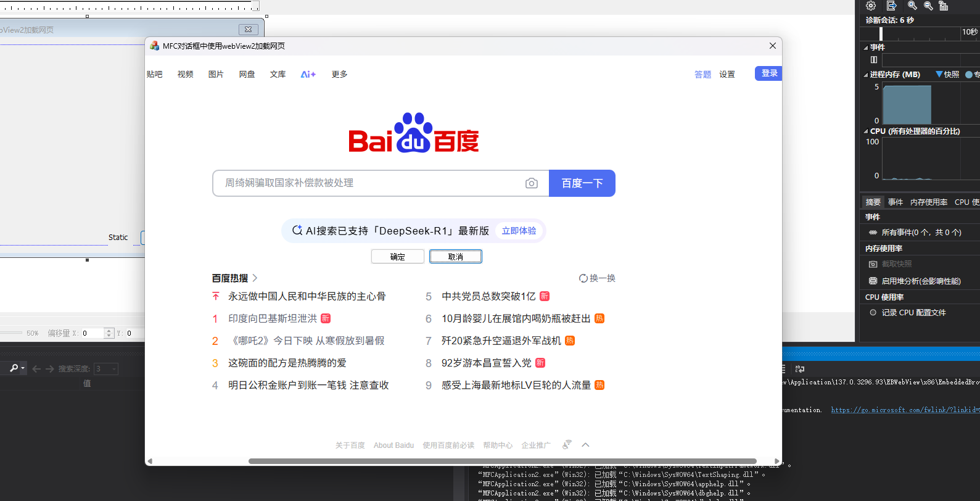This screenshot has height=501, width=980.
Task: Click the zoom slider in the dialog editor
Action: pos(11,333)
